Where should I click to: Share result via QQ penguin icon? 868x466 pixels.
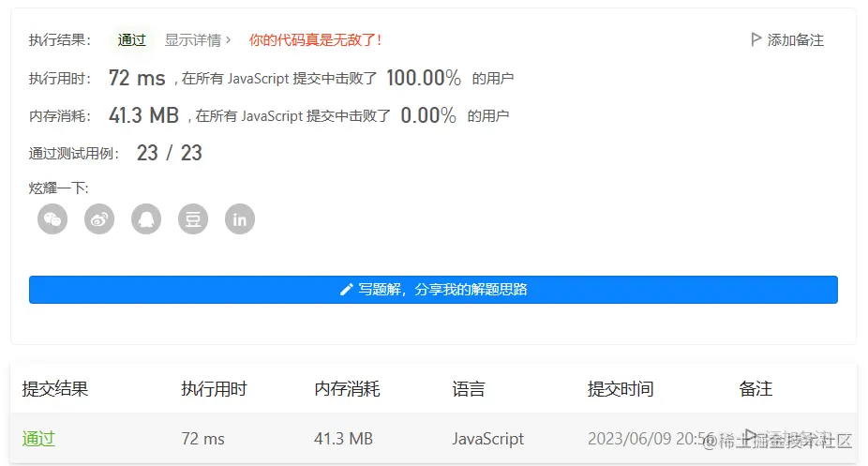146,219
